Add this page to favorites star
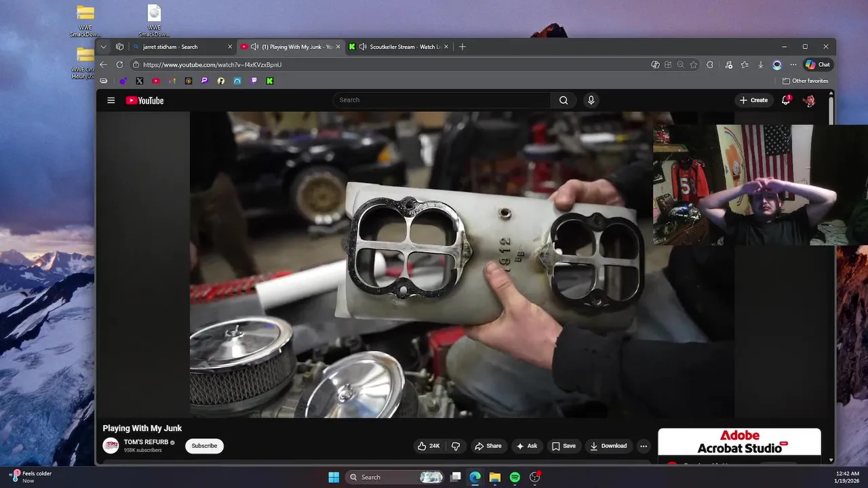 pos(693,64)
